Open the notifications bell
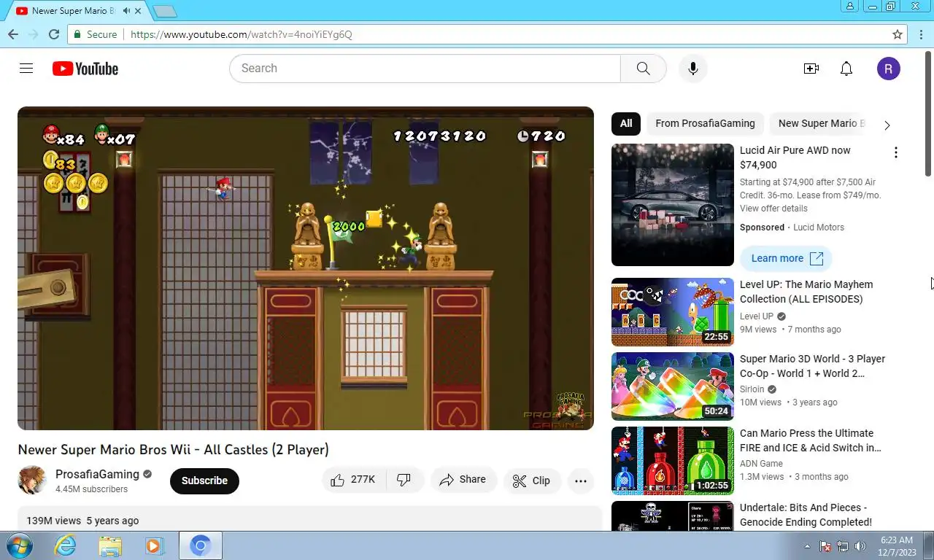This screenshot has width=934, height=560. click(x=846, y=69)
